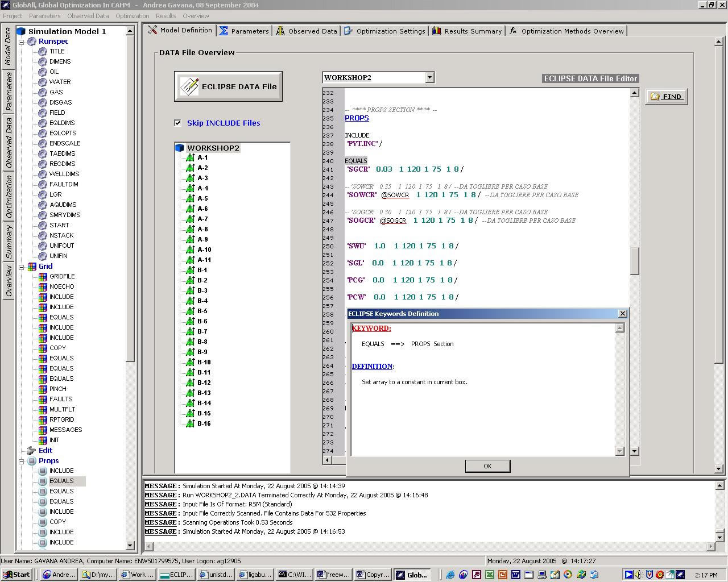Collapse the Runspec tree node
The width and height of the screenshot is (728, 582).
[22, 41]
